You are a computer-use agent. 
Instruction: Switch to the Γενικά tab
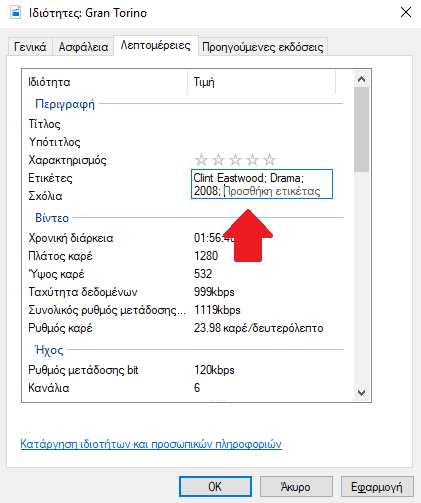pyautogui.click(x=30, y=47)
